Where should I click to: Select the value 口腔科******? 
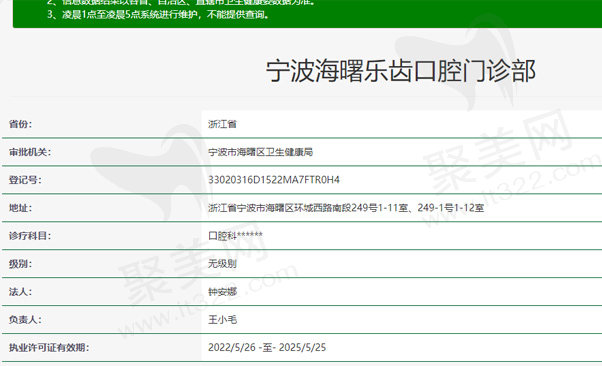[x=235, y=236]
